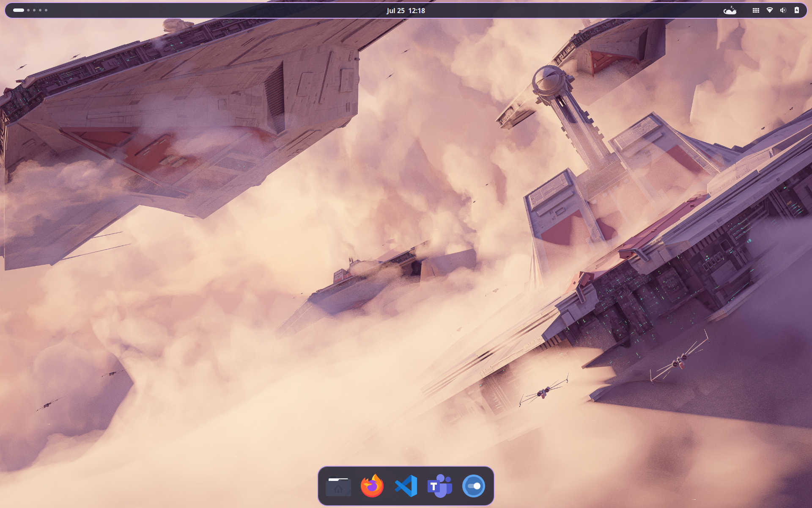Launch the Files home folder from the dock
The image size is (812, 508).
click(338, 486)
